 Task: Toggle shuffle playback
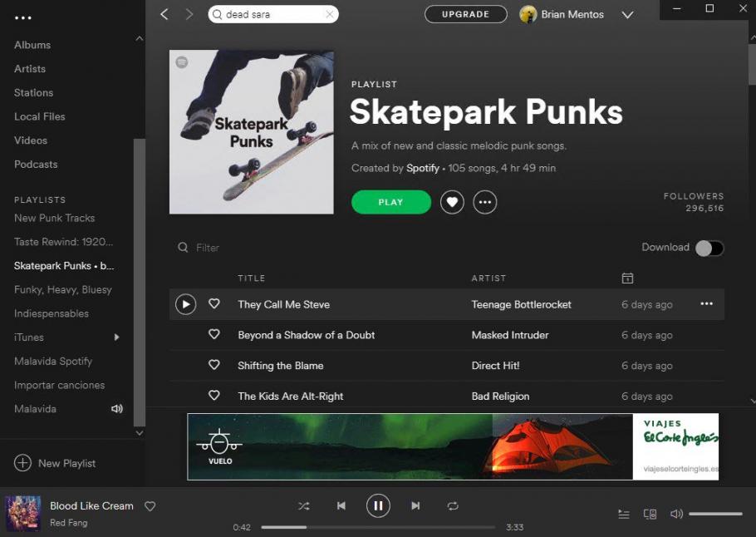tap(304, 506)
